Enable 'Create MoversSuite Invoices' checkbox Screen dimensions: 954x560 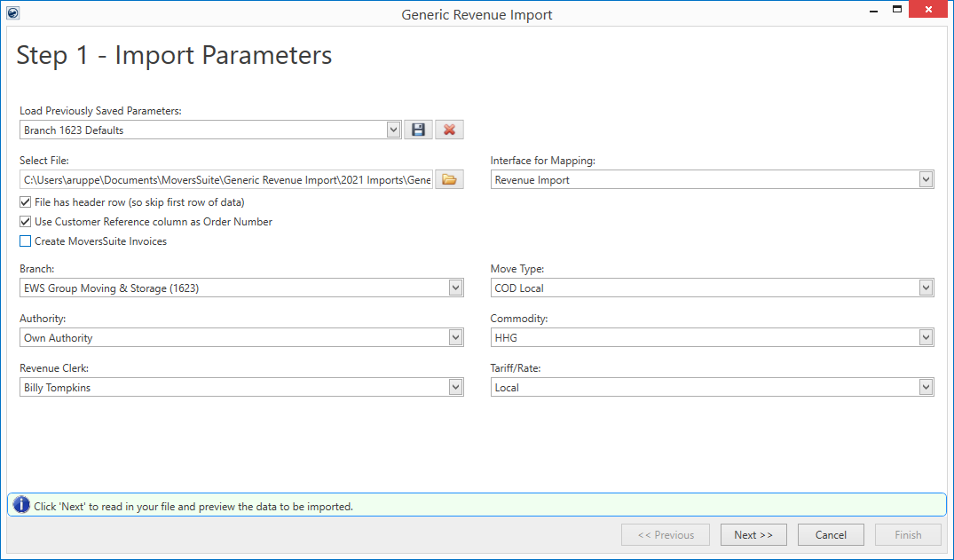click(x=25, y=241)
